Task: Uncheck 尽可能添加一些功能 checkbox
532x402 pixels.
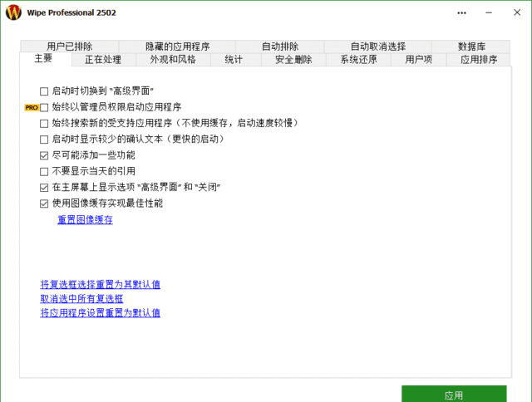Action: tap(44, 155)
